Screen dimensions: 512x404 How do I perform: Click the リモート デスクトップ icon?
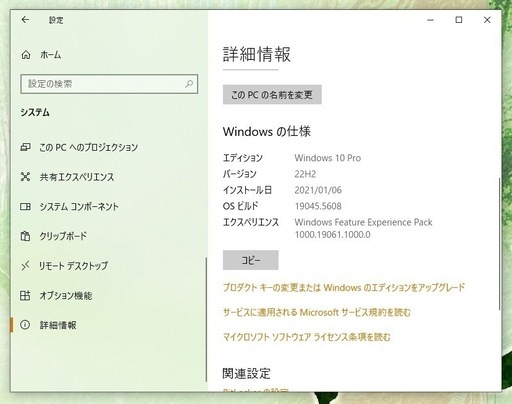(x=26, y=266)
